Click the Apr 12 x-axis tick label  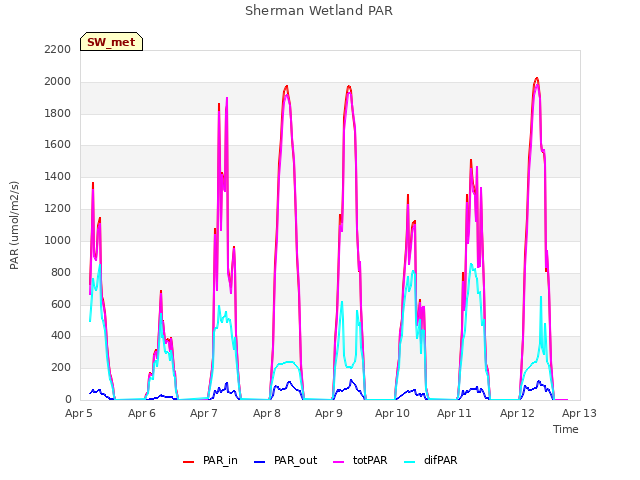[x=517, y=413]
